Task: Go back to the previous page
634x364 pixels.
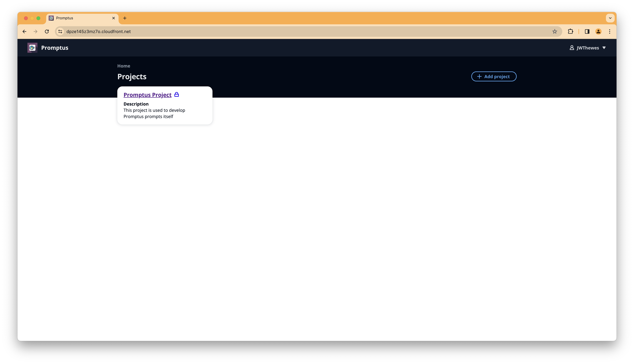Action: [x=24, y=32]
